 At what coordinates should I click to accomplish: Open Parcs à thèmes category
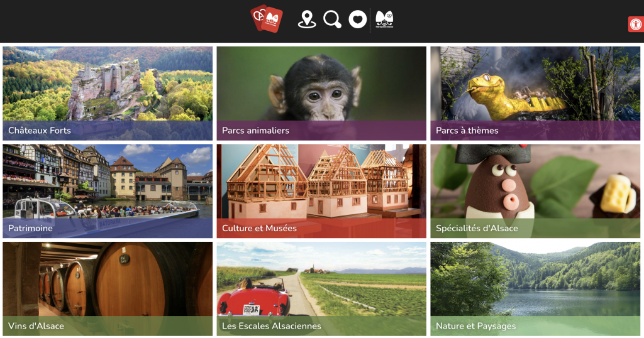[535, 94]
